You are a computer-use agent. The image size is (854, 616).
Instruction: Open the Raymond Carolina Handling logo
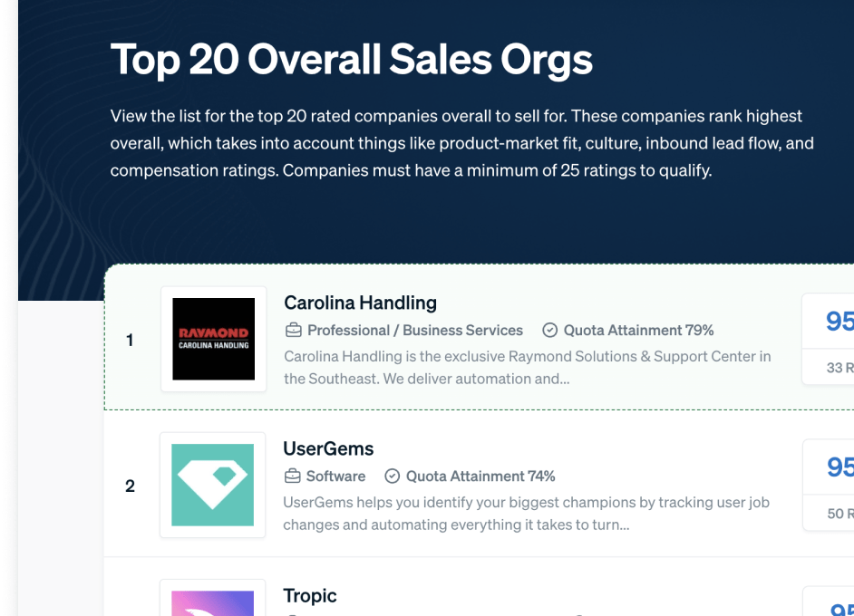coord(214,339)
